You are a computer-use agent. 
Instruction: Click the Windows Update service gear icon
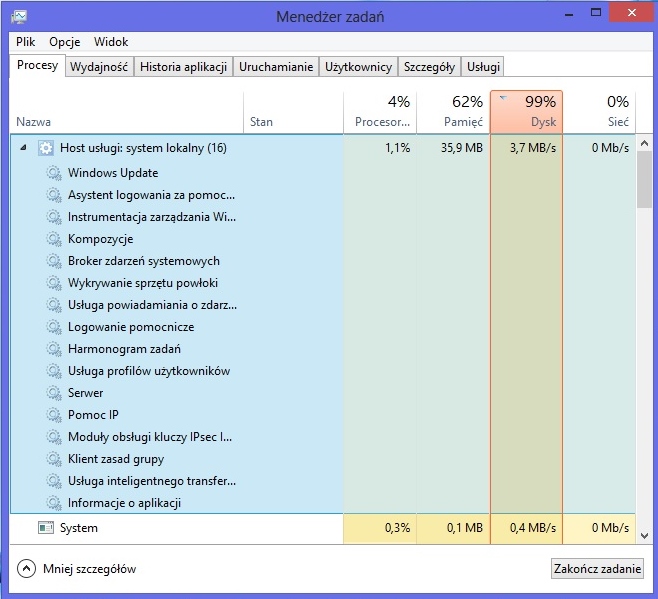(54, 173)
